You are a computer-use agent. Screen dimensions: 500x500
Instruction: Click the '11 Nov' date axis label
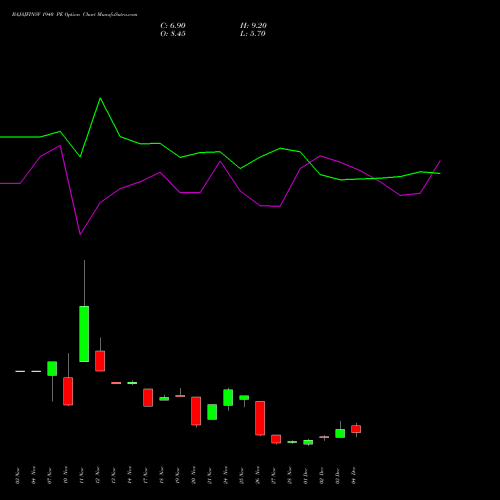[82, 475]
